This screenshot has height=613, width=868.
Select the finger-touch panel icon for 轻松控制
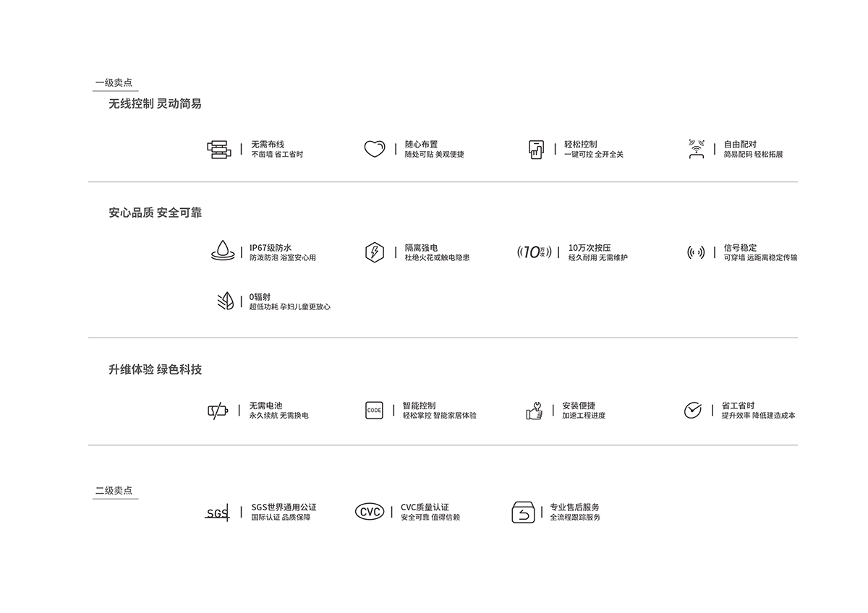[x=535, y=149]
